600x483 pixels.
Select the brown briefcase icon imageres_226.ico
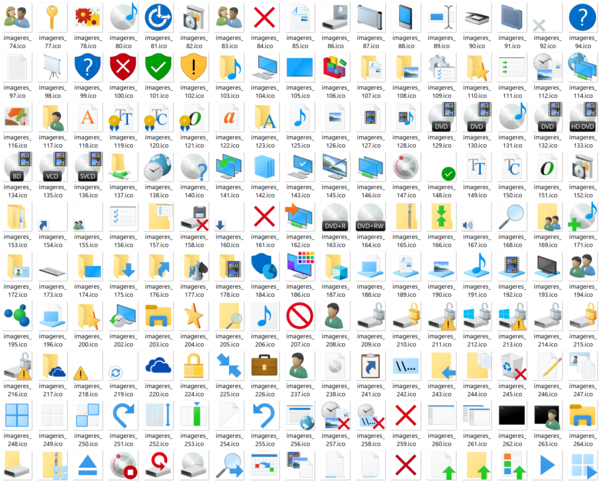coord(264,366)
